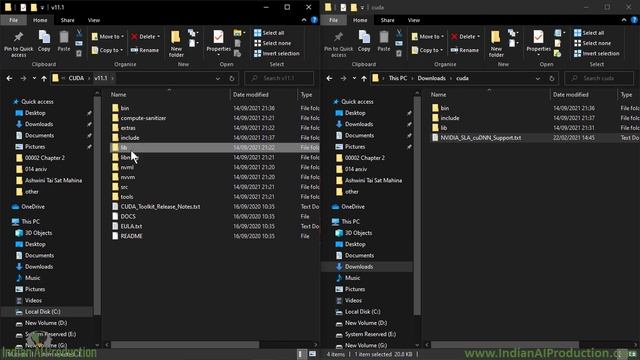The image size is (640, 360).
Task: Open Copy to in cuda window
Action: click(x=427, y=50)
